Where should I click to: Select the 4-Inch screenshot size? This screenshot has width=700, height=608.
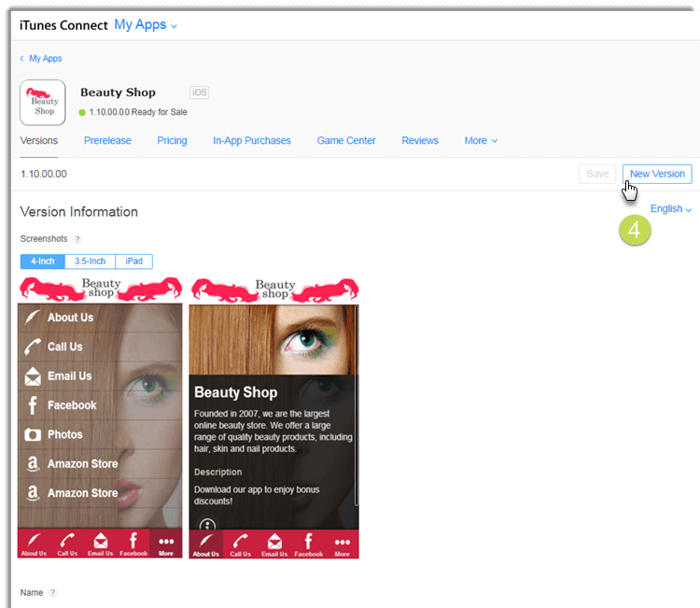[43, 262]
